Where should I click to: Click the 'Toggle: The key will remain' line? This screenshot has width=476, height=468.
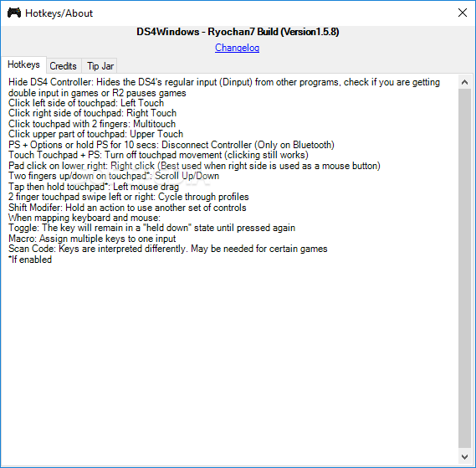pyautogui.click(x=151, y=229)
